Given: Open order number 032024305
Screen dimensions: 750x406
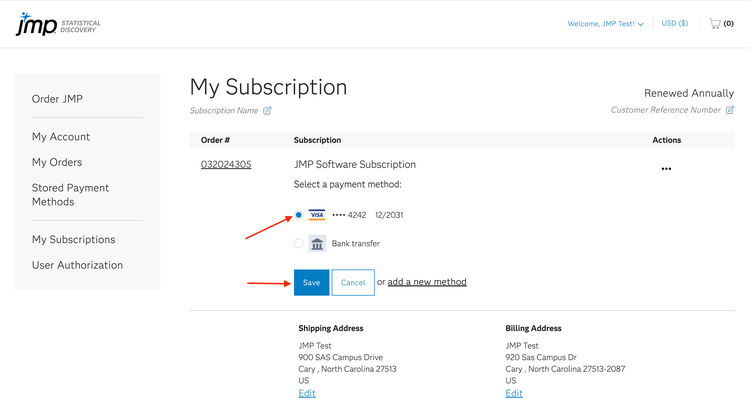Looking at the screenshot, I should point(226,165).
